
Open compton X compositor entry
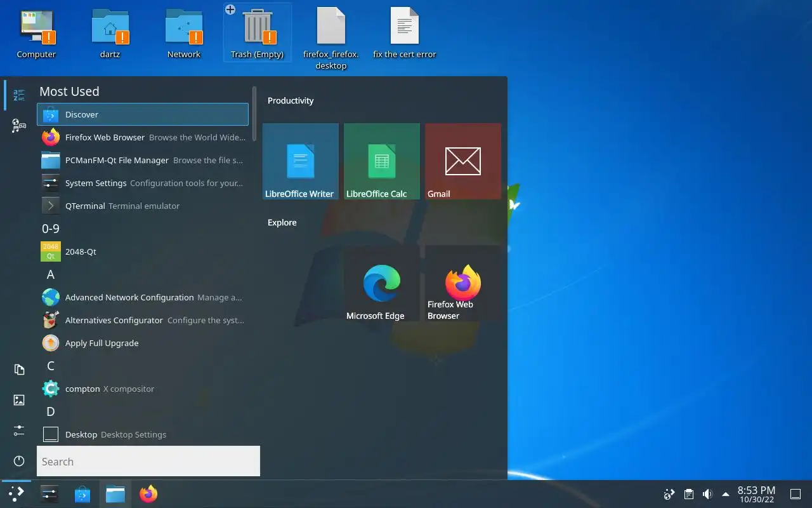point(143,389)
